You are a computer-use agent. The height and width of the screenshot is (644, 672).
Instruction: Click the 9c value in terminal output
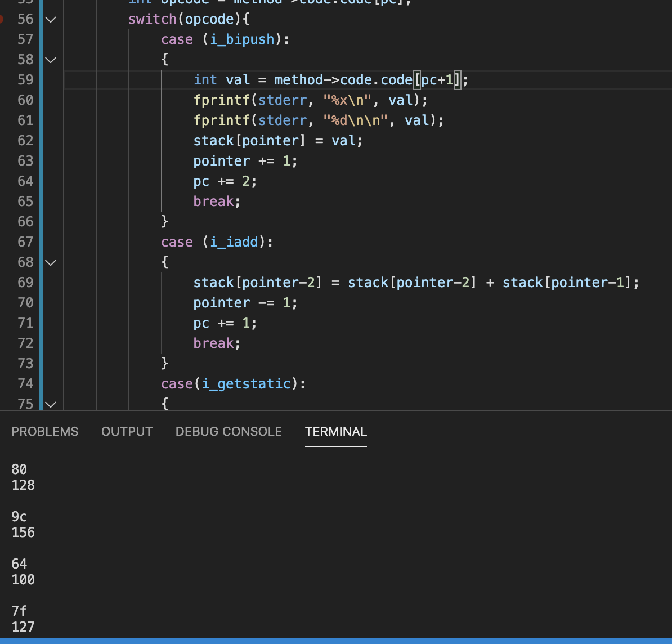click(19, 517)
